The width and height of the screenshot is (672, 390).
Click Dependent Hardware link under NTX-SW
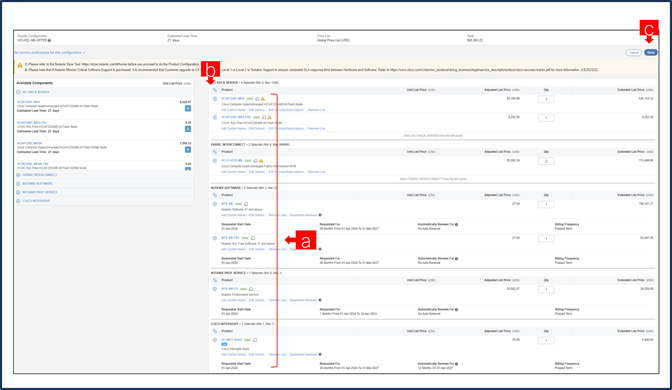point(303,215)
